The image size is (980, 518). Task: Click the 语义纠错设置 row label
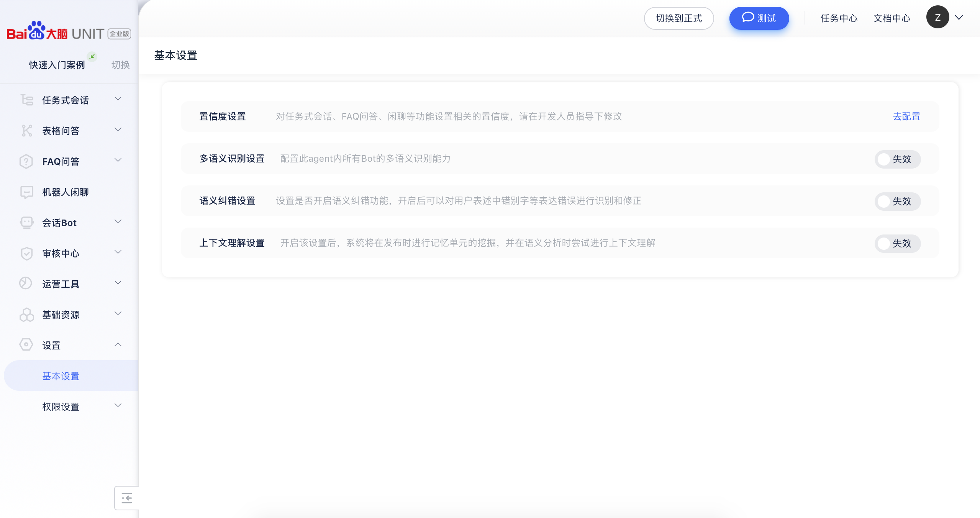pos(227,201)
